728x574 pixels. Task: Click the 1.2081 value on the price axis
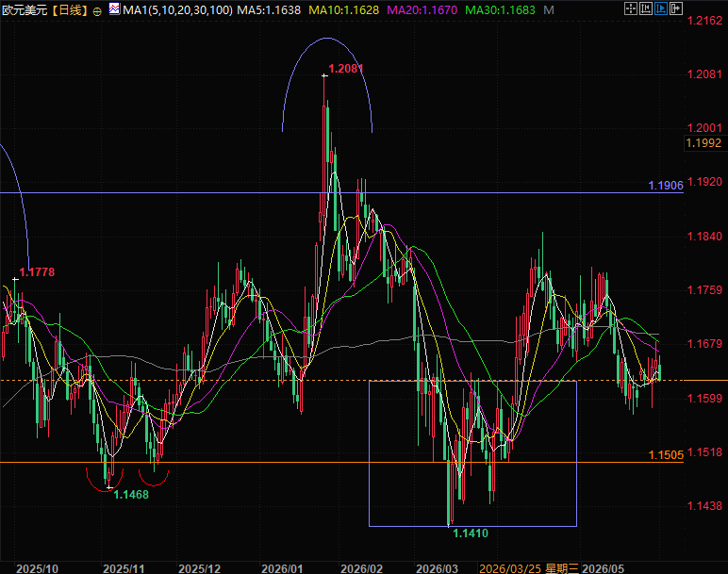(704, 74)
